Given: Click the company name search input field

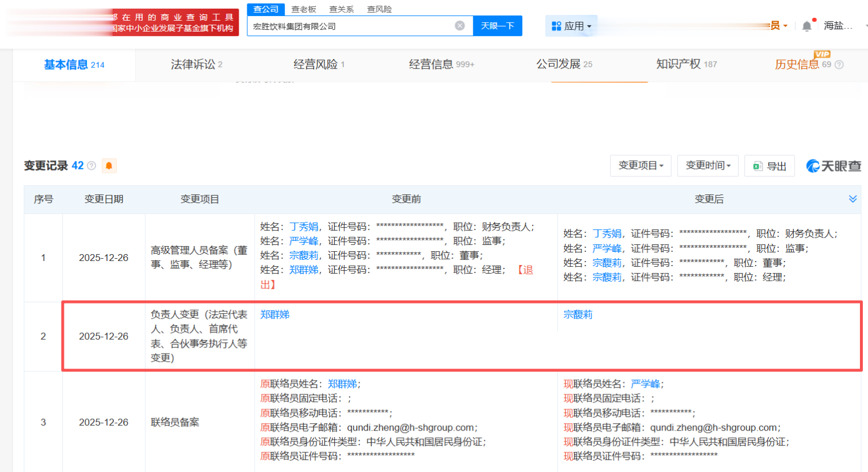Looking at the screenshot, I should coord(351,26).
